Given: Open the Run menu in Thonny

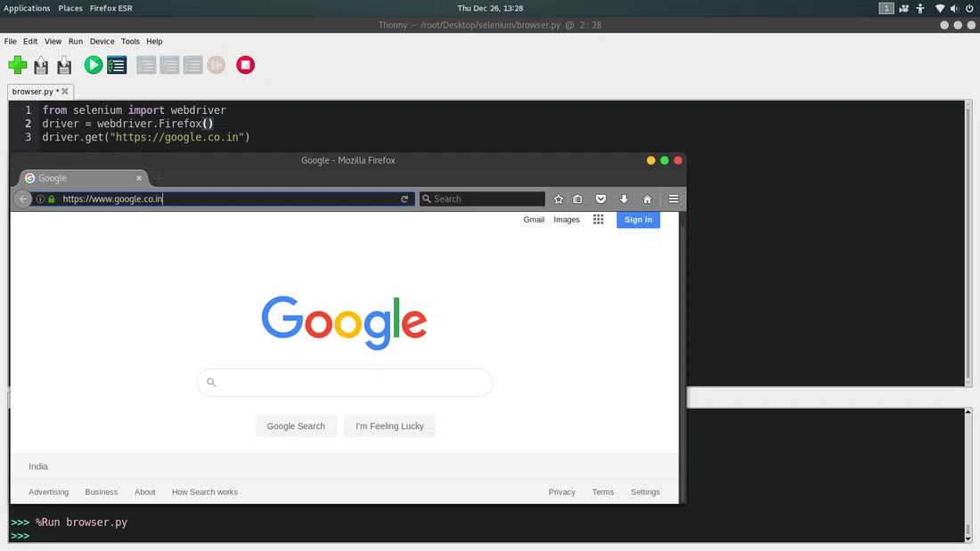Looking at the screenshot, I should pos(76,41).
